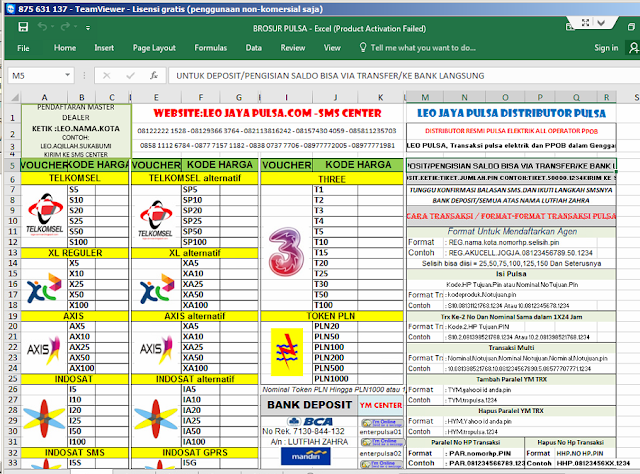Open the File menu
Screen dimensions: 640x474
point(23,48)
